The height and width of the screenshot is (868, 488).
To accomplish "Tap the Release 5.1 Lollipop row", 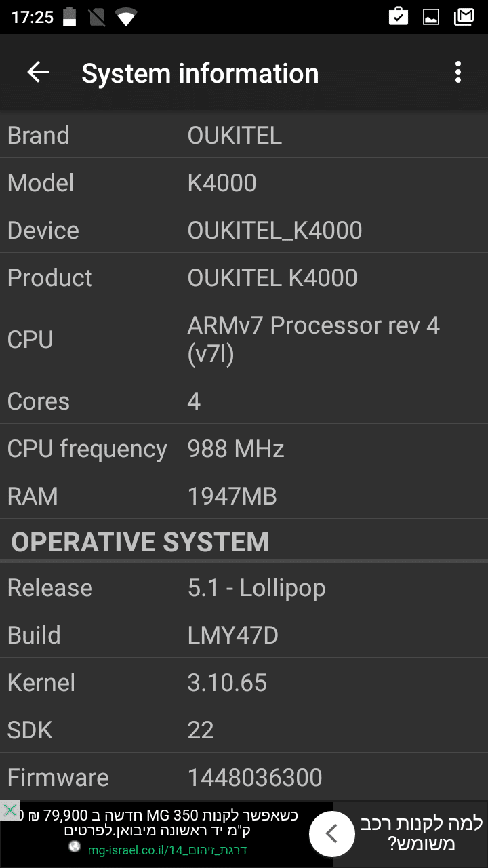I will click(244, 588).
